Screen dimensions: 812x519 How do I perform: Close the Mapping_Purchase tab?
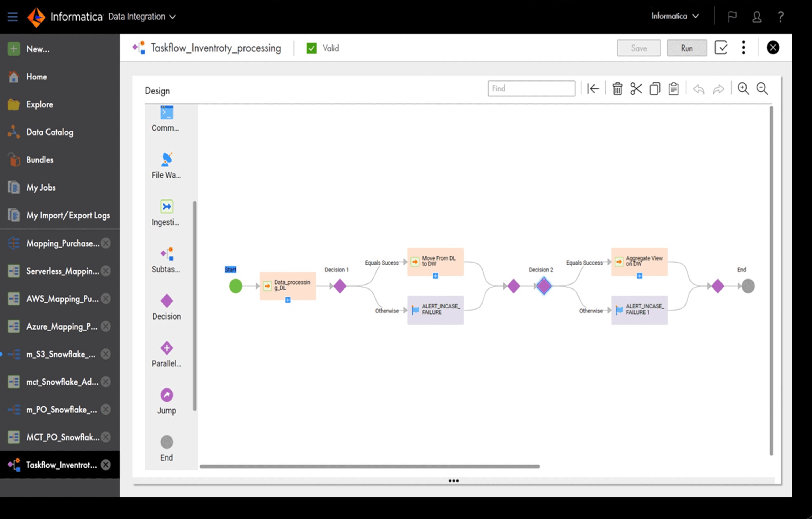coord(106,243)
